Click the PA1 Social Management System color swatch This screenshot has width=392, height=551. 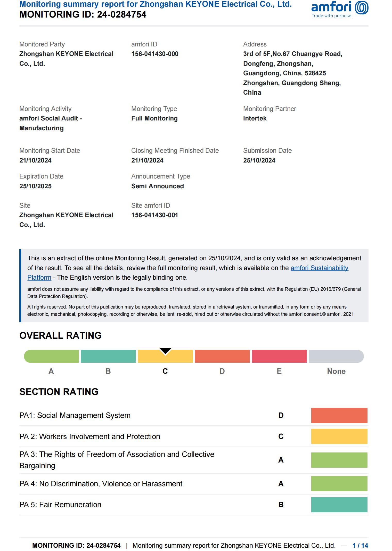(x=339, y=415)
